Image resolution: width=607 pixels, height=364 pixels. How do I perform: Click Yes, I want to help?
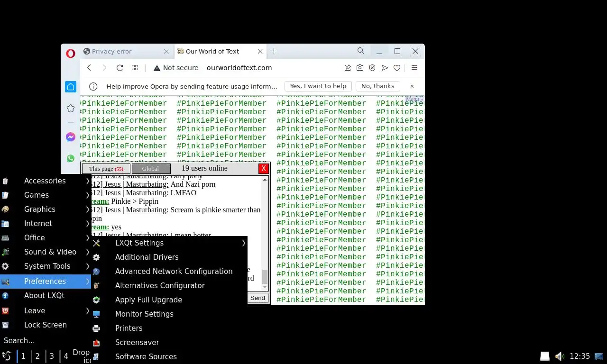(318, 86)
